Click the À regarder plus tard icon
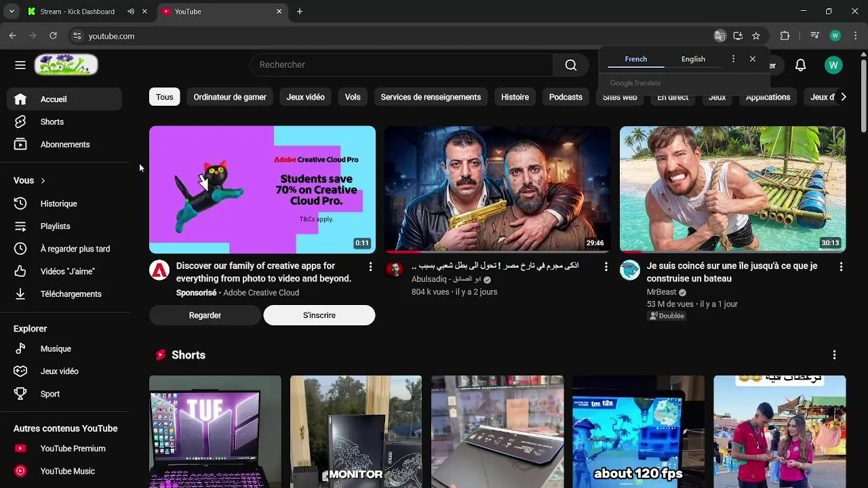868x488 pixels. tap(20, 249)
